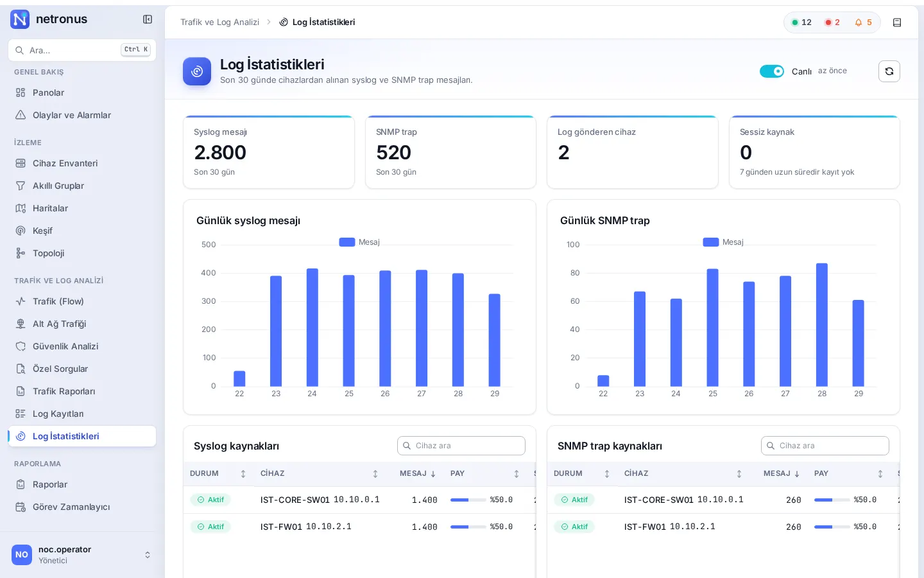The height and width of the screenshot is (578, 924).
Task: Click IST-CORE-SW01 in Syslog kaynakları
Action: (x=295, y=500)
